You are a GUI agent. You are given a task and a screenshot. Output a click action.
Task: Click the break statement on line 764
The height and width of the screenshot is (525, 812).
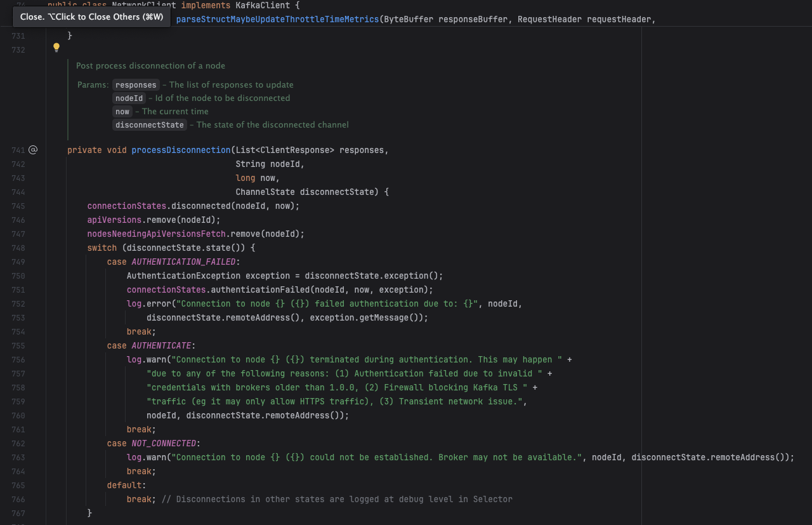(x=141, y=471)
